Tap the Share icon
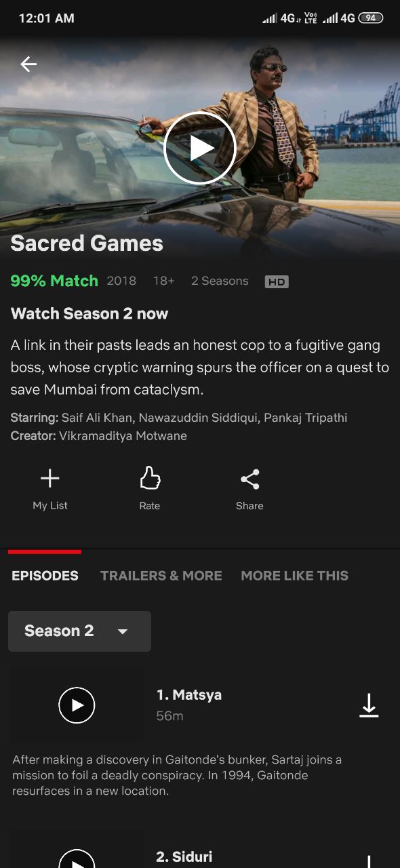The height and width of the screenshot is (868, 400). pyautogui.click(x=249, y=479)
